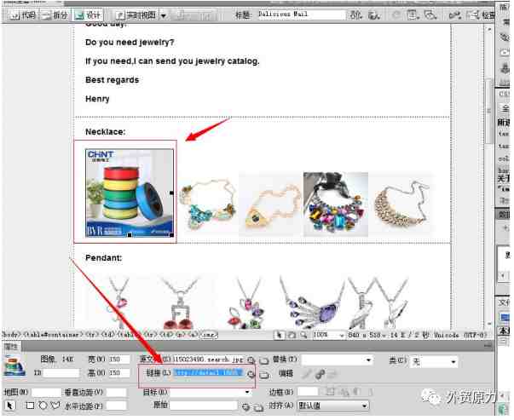
Task: Click the preview in browser globe icon
Action: point(373,14)
